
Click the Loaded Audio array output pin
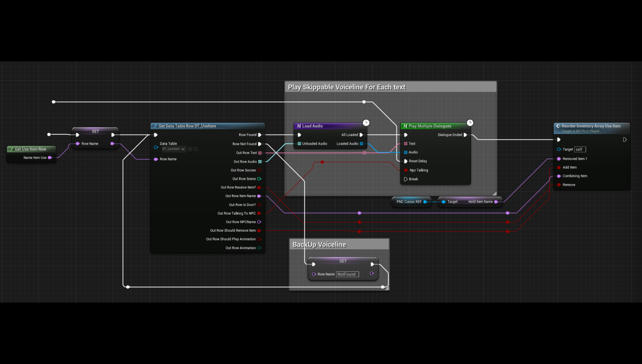pyautogui.click(x=361, y=144)
